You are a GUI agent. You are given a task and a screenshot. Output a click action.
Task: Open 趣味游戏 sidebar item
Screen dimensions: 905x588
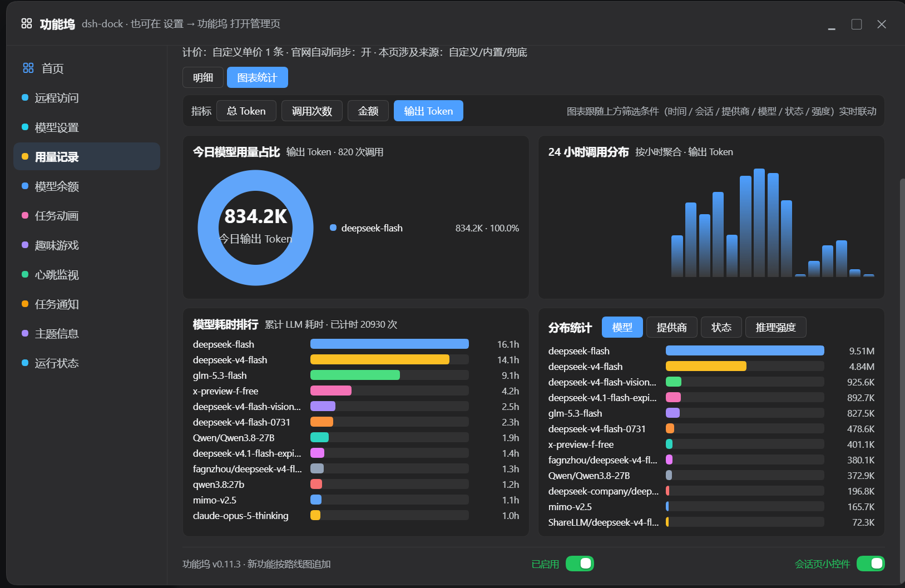87,245
